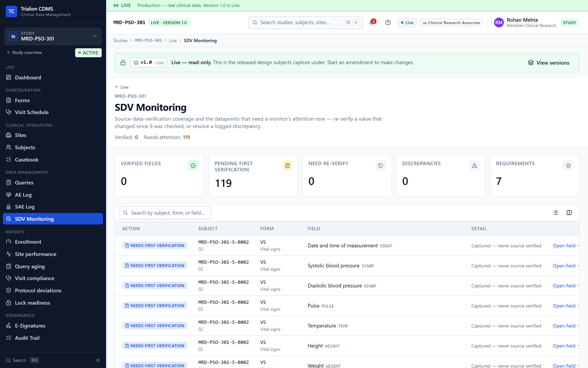Navigate to Subjects
This screenshot has width=588, height=368.
click(53, 148)
